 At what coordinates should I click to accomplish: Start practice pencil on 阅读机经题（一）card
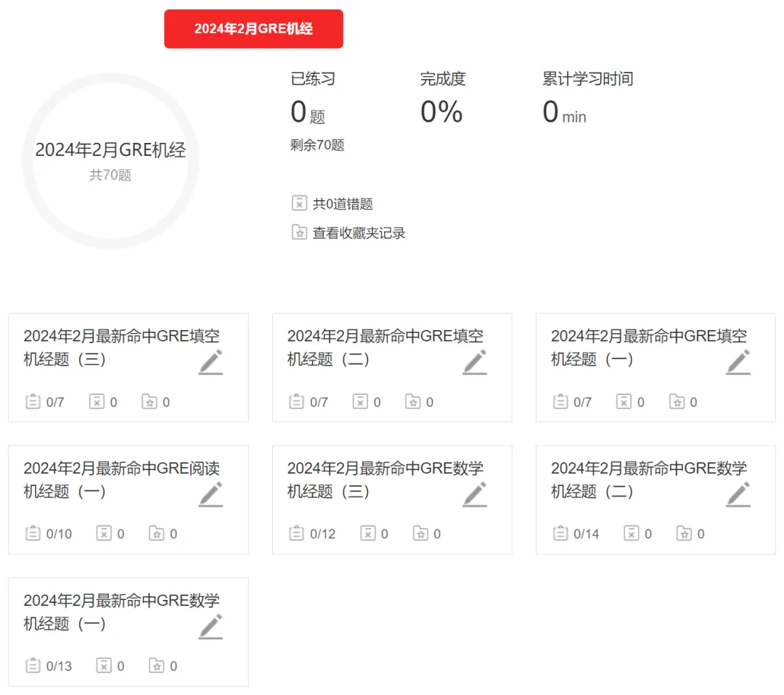pyautogui.click(x=211, y=495)
